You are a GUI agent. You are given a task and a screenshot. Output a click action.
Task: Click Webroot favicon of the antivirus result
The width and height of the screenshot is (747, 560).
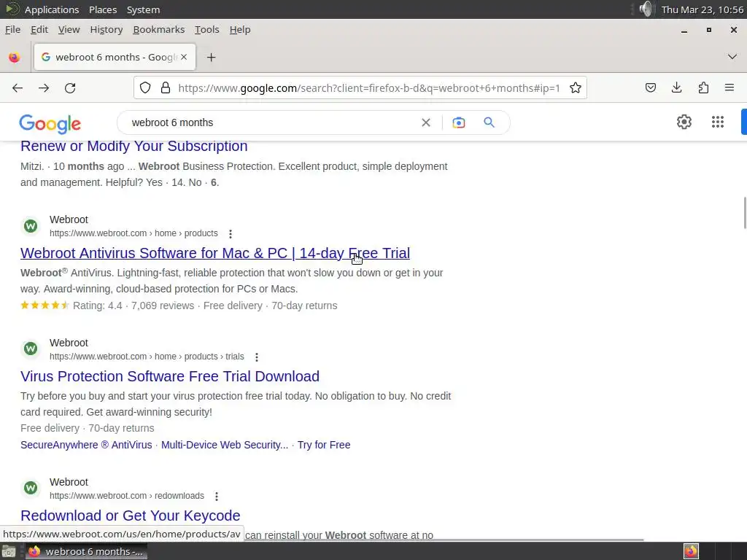coord(31,226)
